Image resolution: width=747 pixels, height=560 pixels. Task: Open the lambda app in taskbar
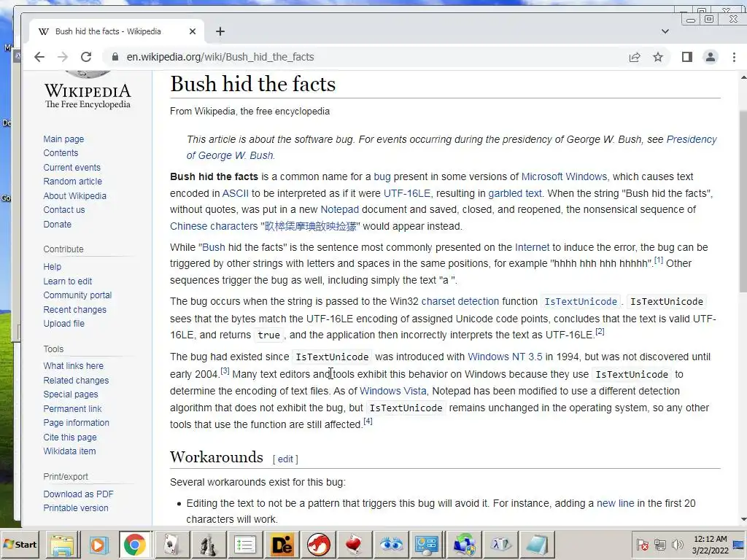pos(500,545)
